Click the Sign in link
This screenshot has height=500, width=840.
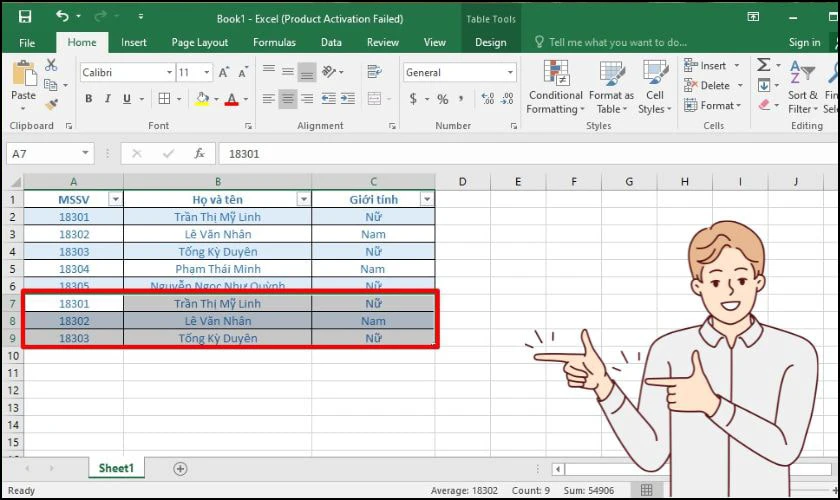click(804, 42)
